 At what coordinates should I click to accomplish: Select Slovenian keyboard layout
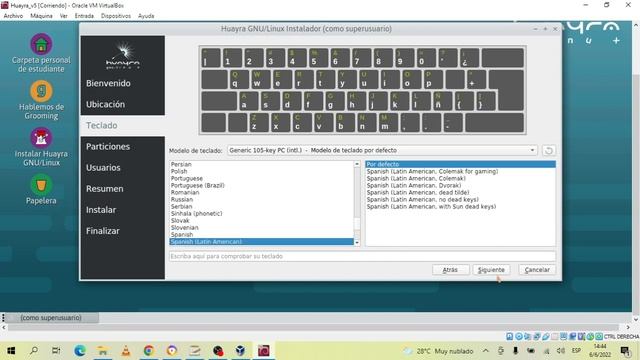tap(184, 228)
